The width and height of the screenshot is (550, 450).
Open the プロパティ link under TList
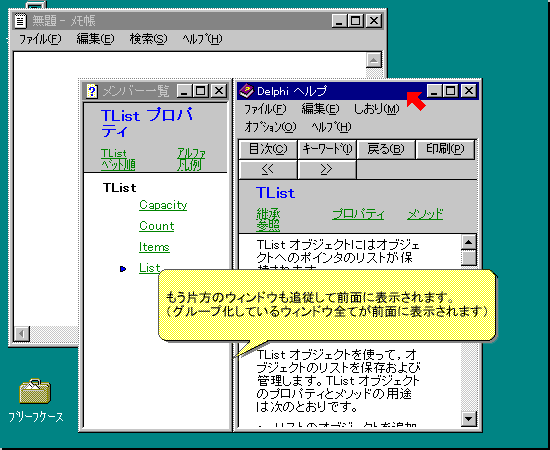click(358, 214)
